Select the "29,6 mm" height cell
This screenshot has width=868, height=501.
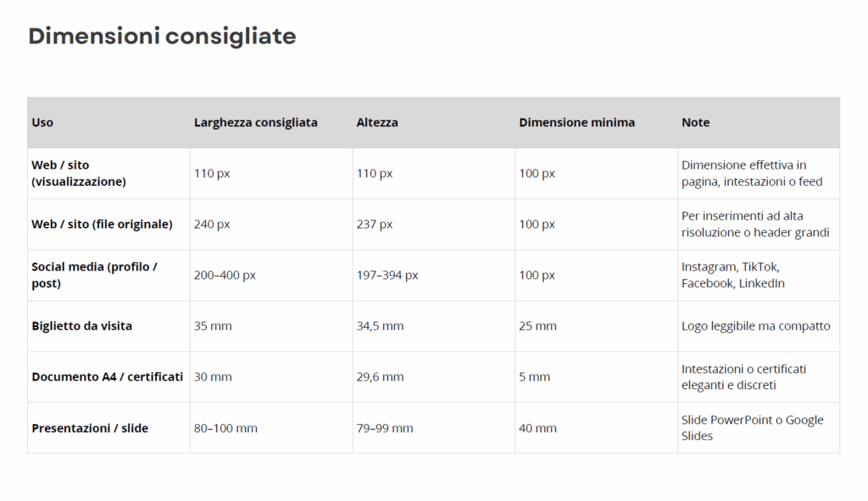[380, 377]
